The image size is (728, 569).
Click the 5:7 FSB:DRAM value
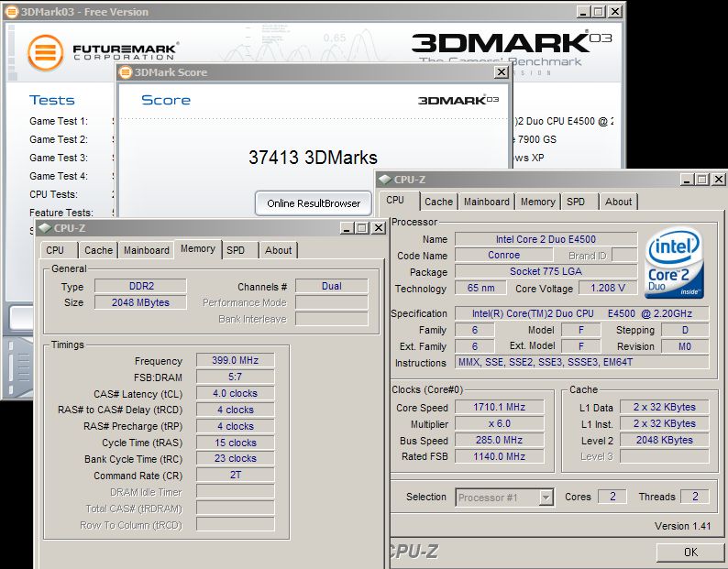[x=236, y=377]
